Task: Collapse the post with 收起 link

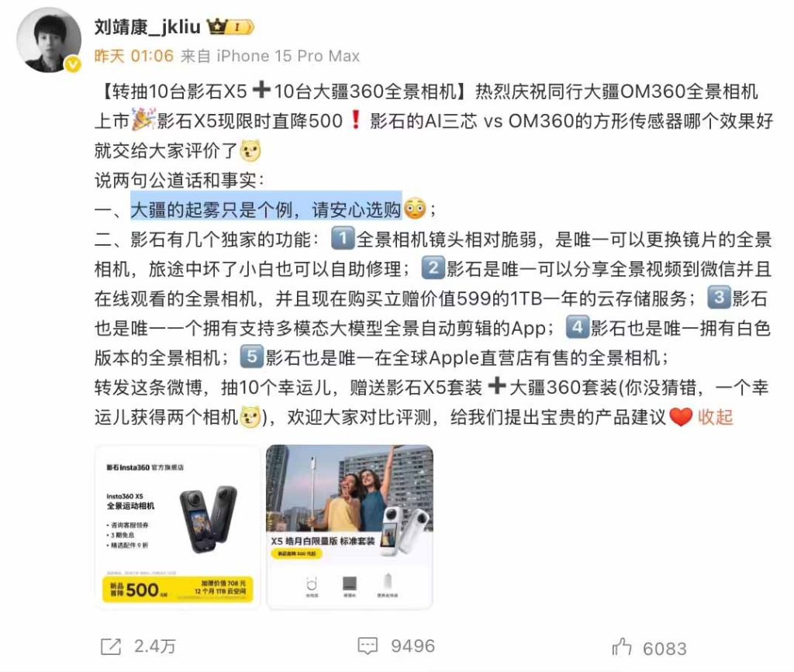Action: [x=715, y=417]
